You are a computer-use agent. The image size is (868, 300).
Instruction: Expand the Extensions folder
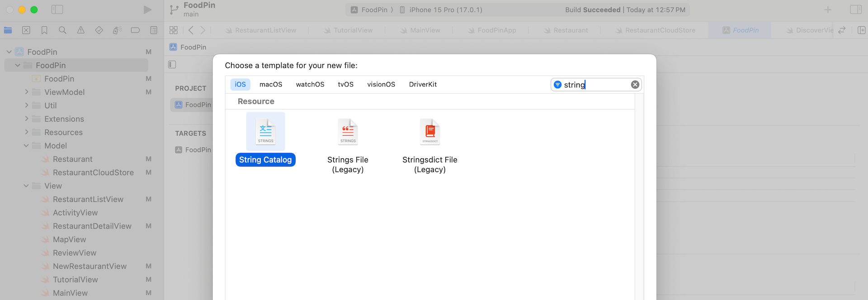coord(26,119)
